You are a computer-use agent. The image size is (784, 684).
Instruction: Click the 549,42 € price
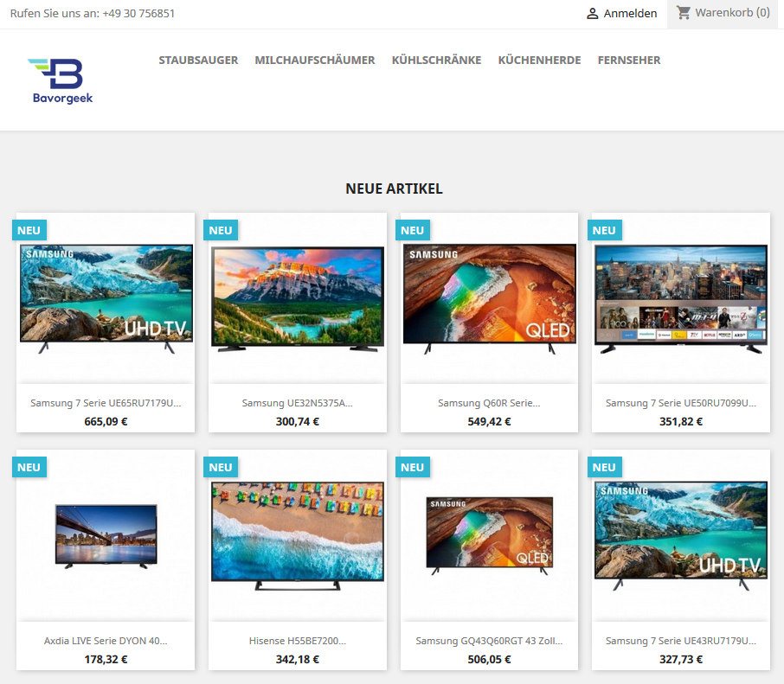tap(489, 422)
